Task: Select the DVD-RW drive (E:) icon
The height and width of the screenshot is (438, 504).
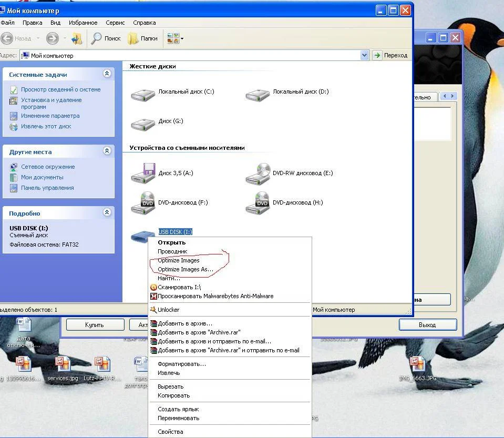Action: [x=258, y=174]
